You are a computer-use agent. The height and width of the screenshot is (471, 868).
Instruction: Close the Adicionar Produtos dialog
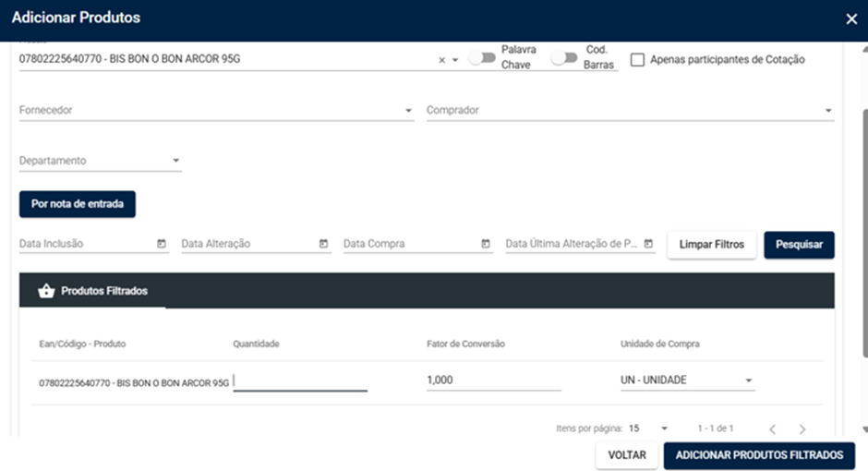[x=851, y=19]
